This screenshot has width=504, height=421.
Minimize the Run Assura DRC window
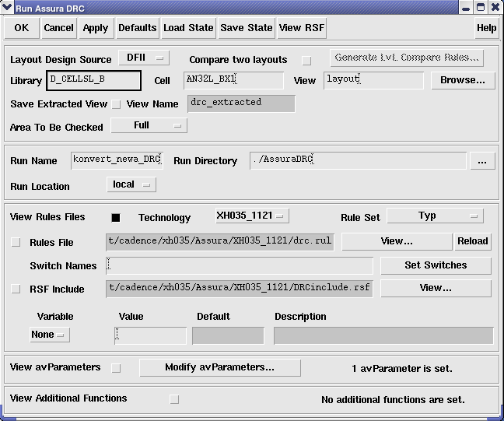466,8
